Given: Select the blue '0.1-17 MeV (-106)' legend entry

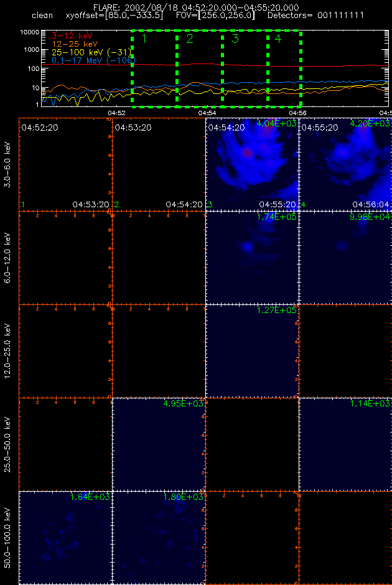Looking at the screenshot, I should point(93,60).
